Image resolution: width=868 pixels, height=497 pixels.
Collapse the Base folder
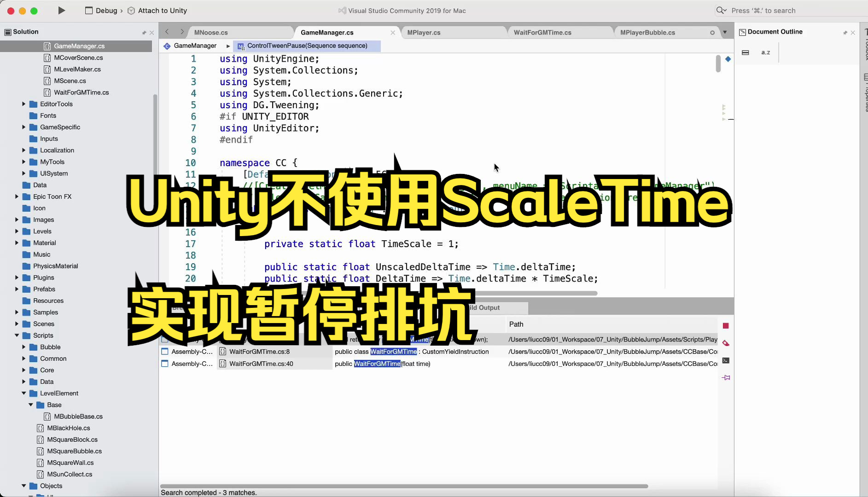pos(30,405)
